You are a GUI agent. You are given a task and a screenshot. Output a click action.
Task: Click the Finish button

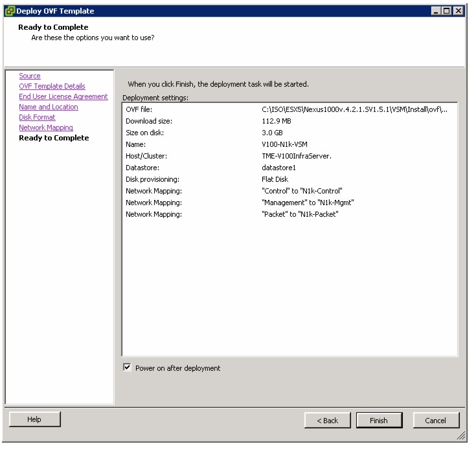coord(379,421)
